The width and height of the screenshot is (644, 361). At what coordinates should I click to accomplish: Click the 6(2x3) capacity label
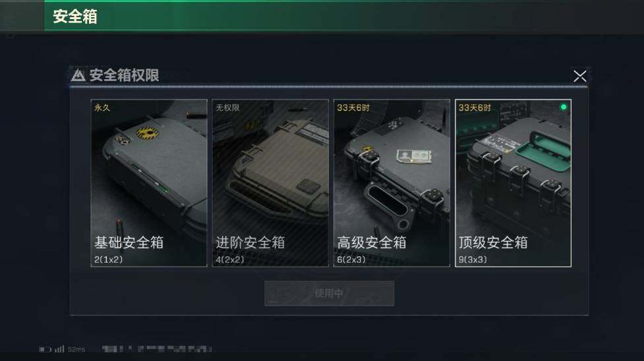click(x=351, y=260)
